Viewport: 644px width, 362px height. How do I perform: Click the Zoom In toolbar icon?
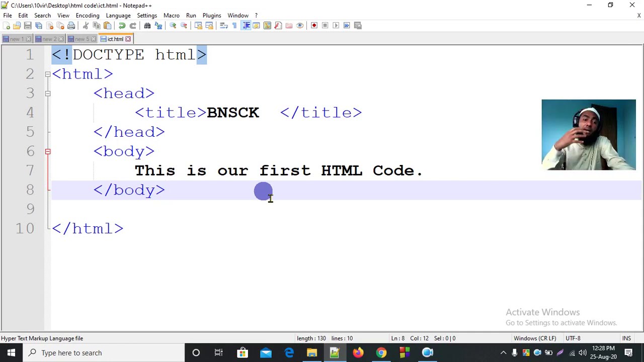[x=173, y=26]
